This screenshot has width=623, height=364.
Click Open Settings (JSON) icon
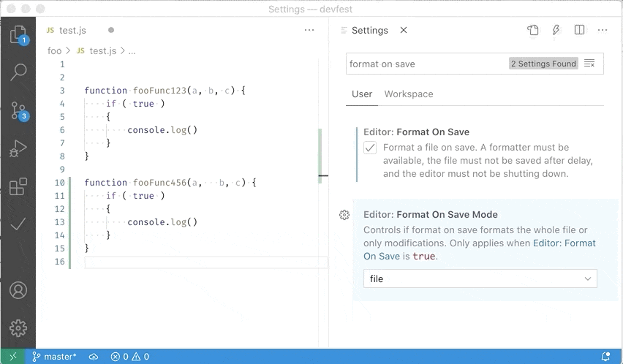(533, 31)
